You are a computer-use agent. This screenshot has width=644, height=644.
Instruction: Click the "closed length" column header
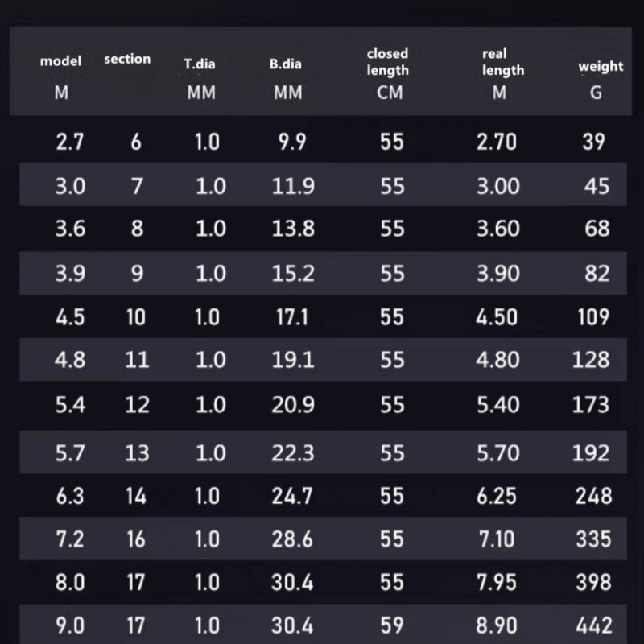coord(388,62)
